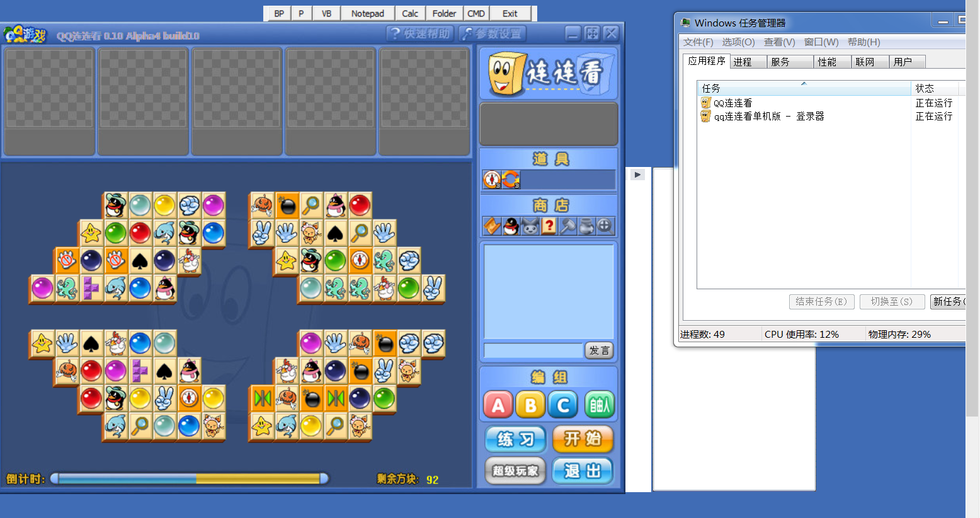
Task: Use the orange shuffle arrows item in 道具
Action: coord(511,180)
